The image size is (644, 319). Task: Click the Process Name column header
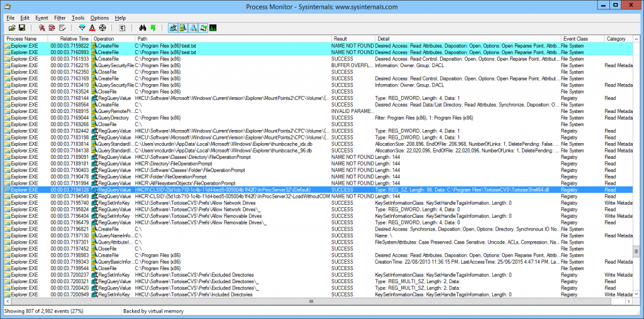pos(26,38)
